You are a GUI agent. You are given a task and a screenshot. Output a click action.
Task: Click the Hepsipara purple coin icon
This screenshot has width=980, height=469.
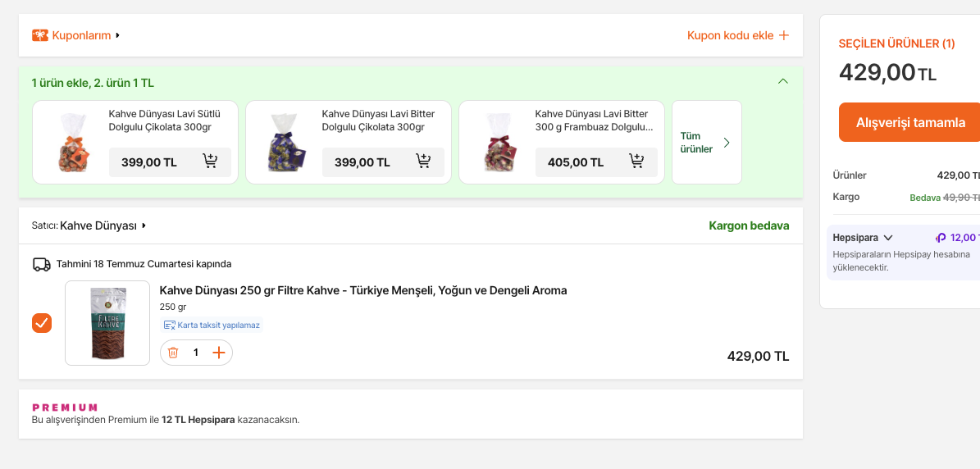click(941, 238)
